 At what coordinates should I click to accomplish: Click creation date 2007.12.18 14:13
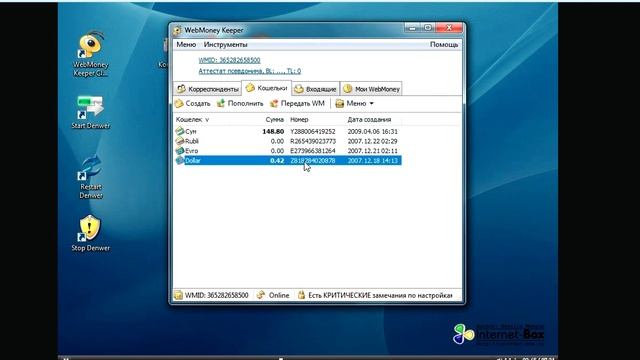[x=373, y=161]
